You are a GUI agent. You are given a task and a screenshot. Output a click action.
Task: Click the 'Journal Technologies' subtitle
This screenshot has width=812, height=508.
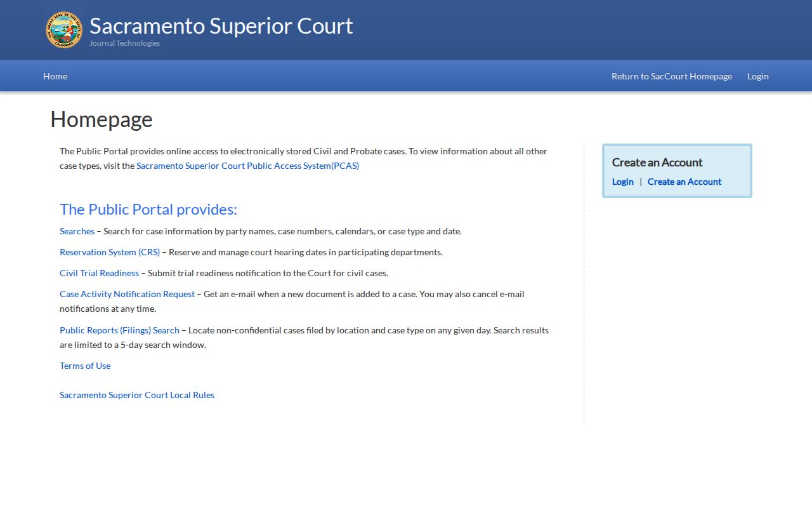(124, 43)
